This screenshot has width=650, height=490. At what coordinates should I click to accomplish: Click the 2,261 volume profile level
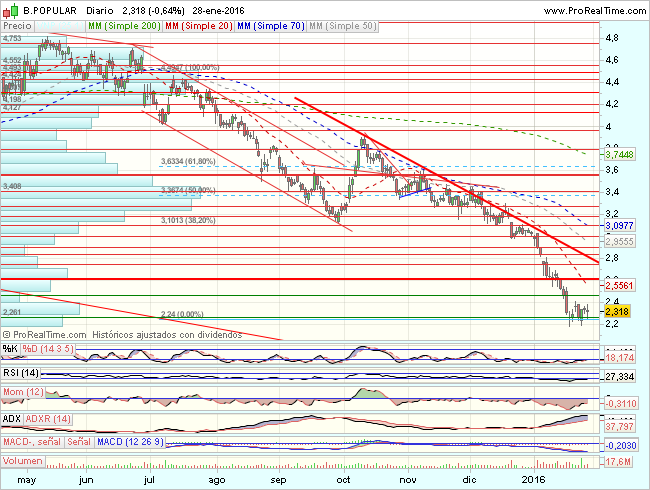click(x=12, y=312)
